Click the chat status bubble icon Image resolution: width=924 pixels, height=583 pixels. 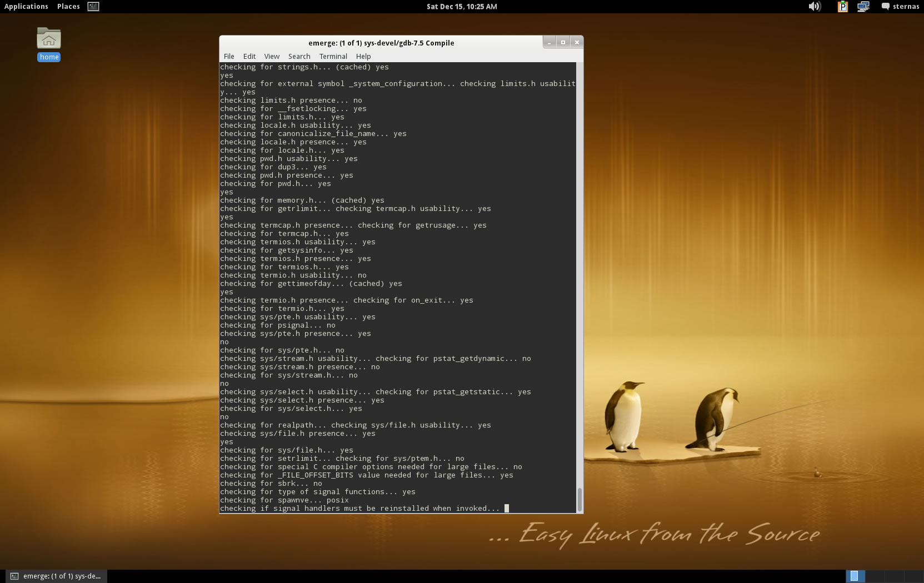[x=885, y=7]
